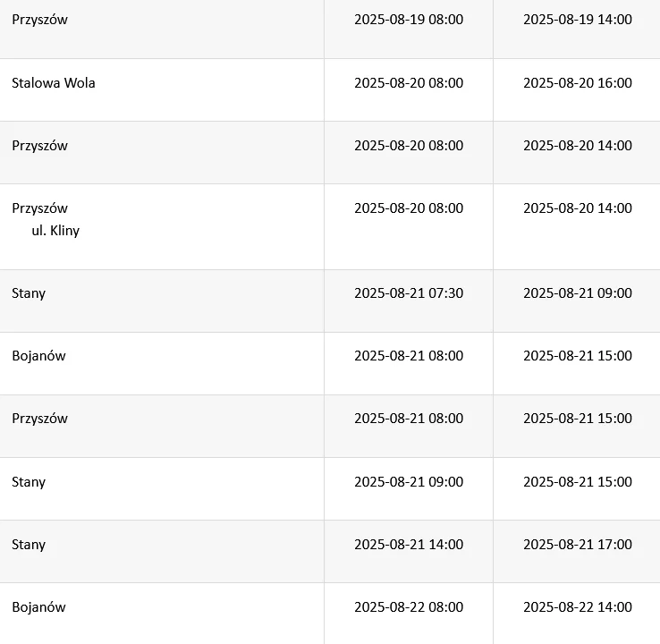Image resolution: width=660 pixels, height=644 pixels.
Task: Click the start time 2025-08-21 09:00
Action: [x=409, y=481]
